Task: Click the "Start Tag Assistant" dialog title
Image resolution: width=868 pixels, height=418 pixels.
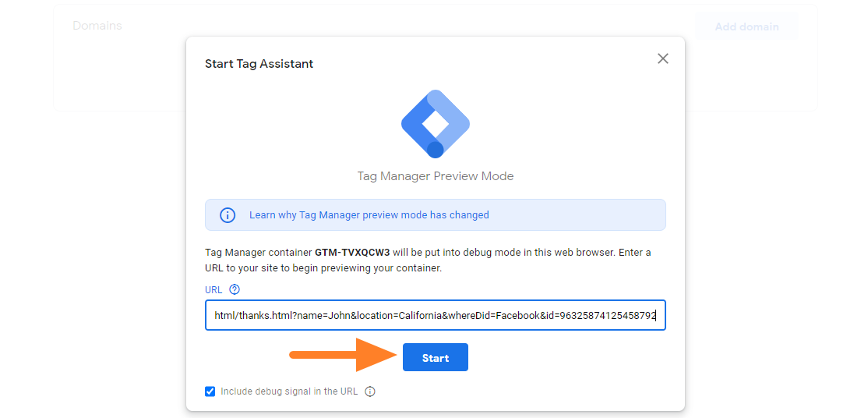Action: coord(259,64)
